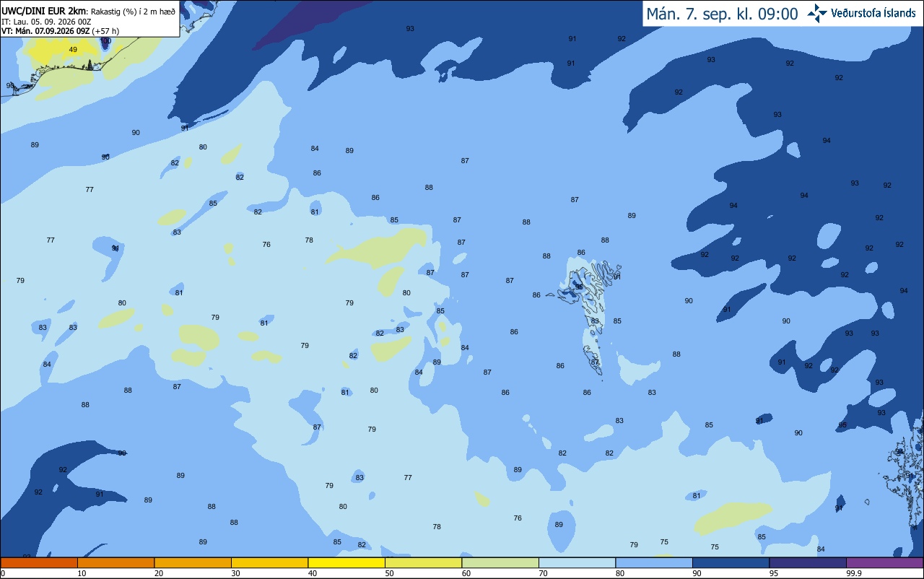Select the yellow 40–50 legend swatch
This screenshot has height=579, width=924.
[x=346, y=562]
